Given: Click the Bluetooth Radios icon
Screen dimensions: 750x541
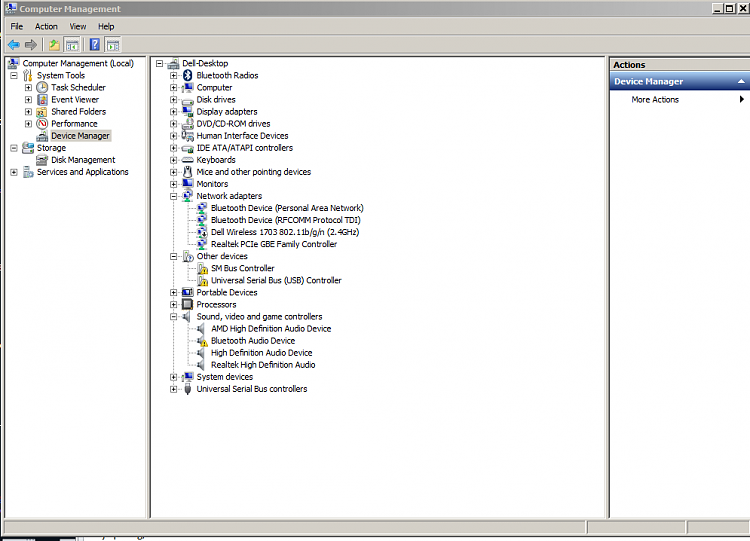Looking at the screenshot, I should coord(188,75).
